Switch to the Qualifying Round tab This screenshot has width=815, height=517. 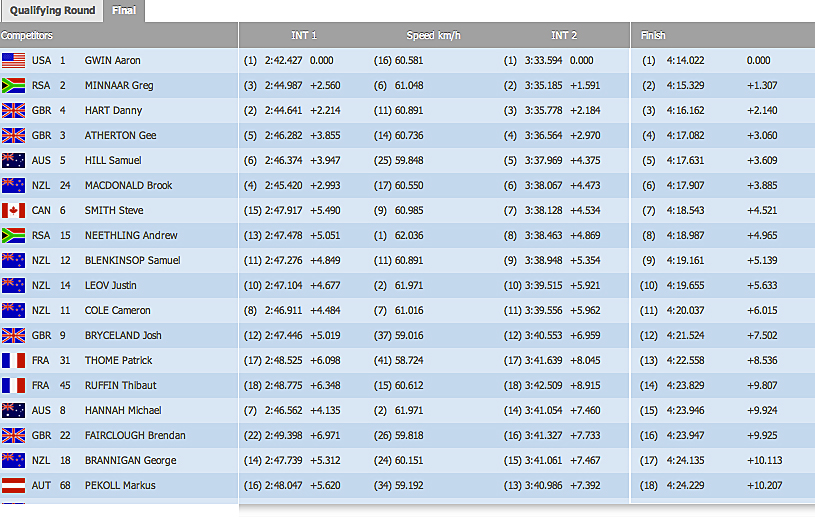pos(52,11)
